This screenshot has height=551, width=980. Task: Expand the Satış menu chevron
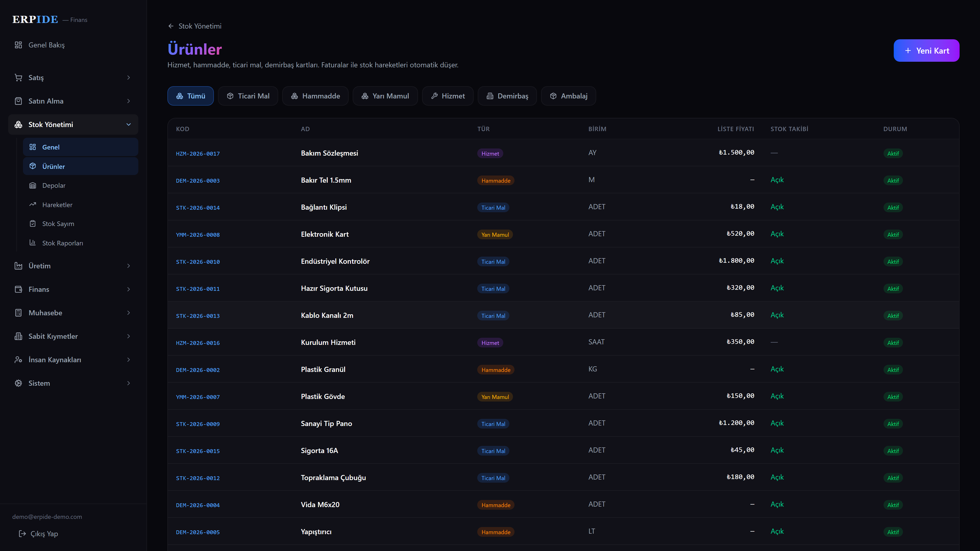(x=129, y=78)
